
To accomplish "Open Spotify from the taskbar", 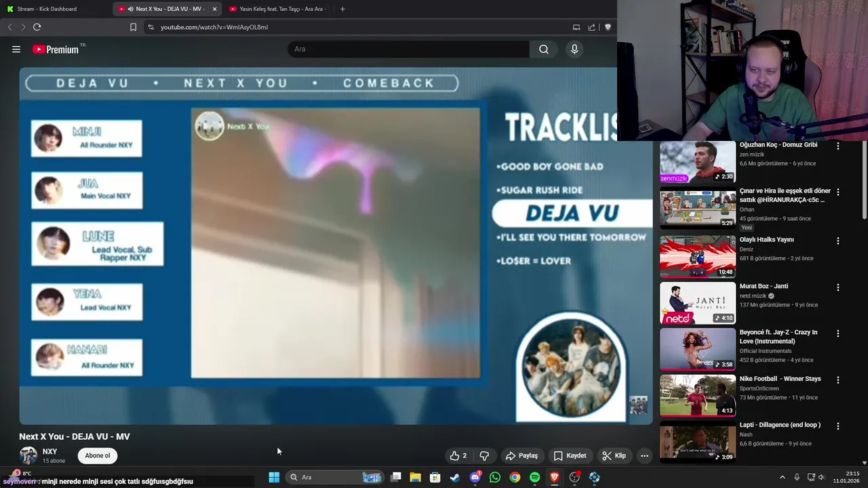I will pos(535,477).
